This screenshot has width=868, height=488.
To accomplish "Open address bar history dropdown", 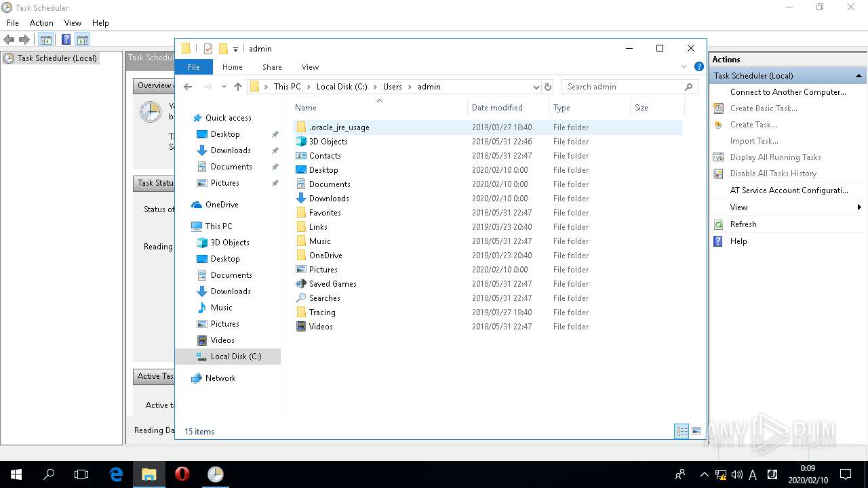I will pyautogui.click(x=536, y=87).
